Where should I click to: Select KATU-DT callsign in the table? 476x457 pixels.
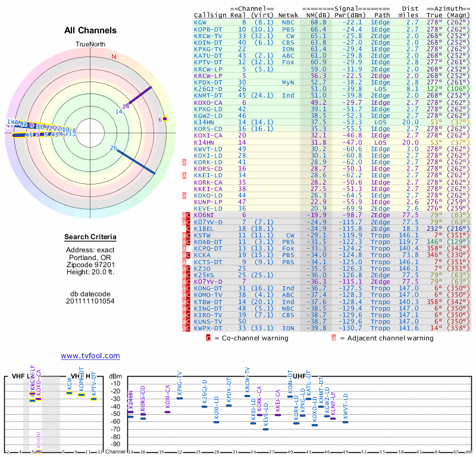pyautogui.click(x=208, y=55)
